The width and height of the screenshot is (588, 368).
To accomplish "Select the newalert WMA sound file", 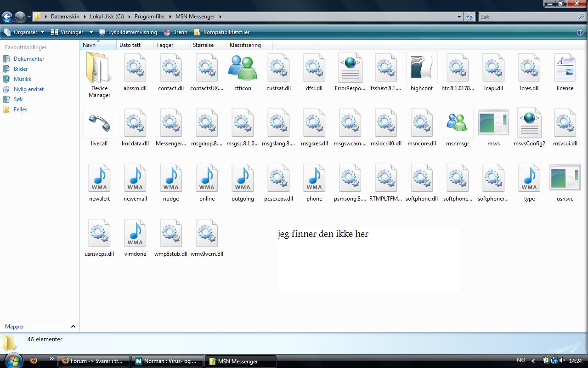I will [x=99, y=178].
